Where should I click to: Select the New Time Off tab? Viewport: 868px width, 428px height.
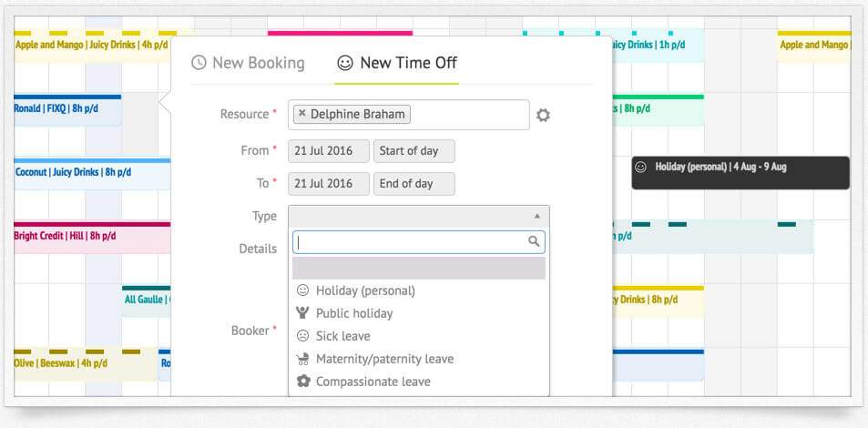(397, 63)
